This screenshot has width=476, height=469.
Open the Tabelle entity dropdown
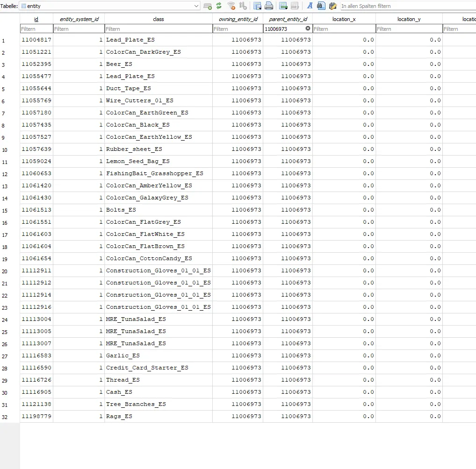pos(196,6)
